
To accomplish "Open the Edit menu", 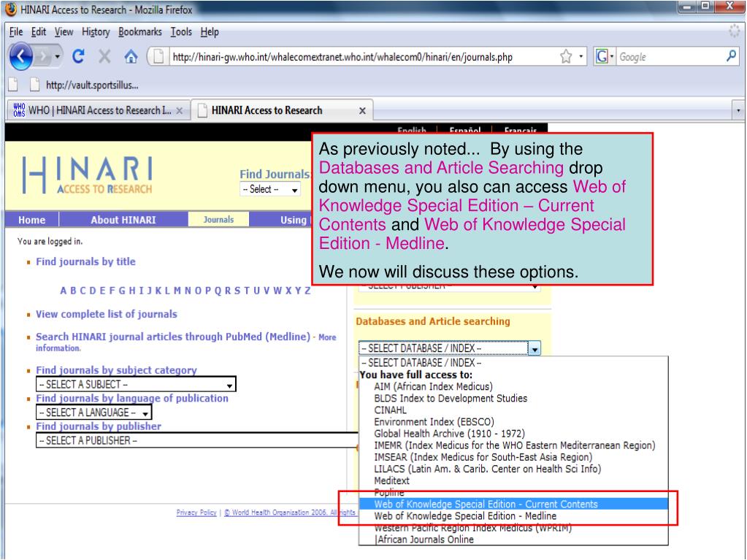I will pyautogui.click(x=39, y=32).
